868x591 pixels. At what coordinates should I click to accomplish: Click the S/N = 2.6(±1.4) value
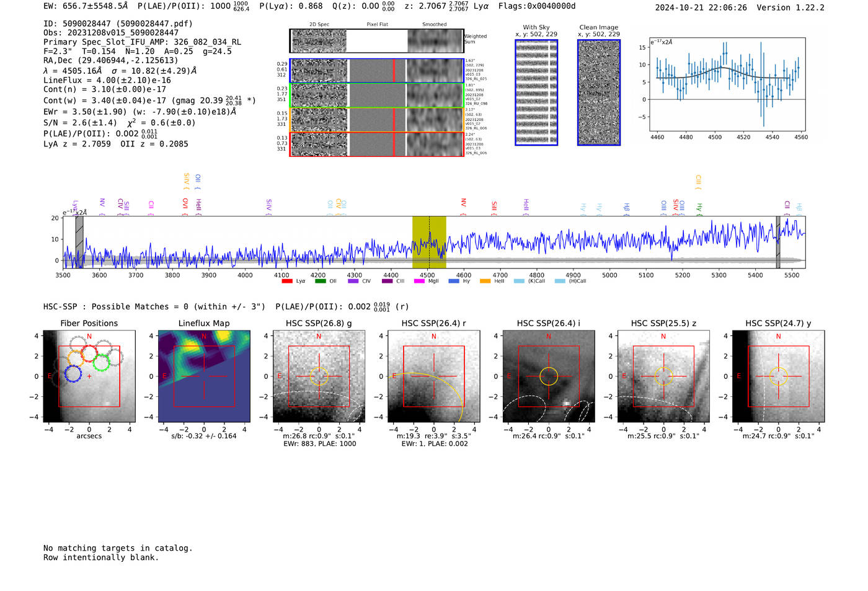click(x=80, y=123)
